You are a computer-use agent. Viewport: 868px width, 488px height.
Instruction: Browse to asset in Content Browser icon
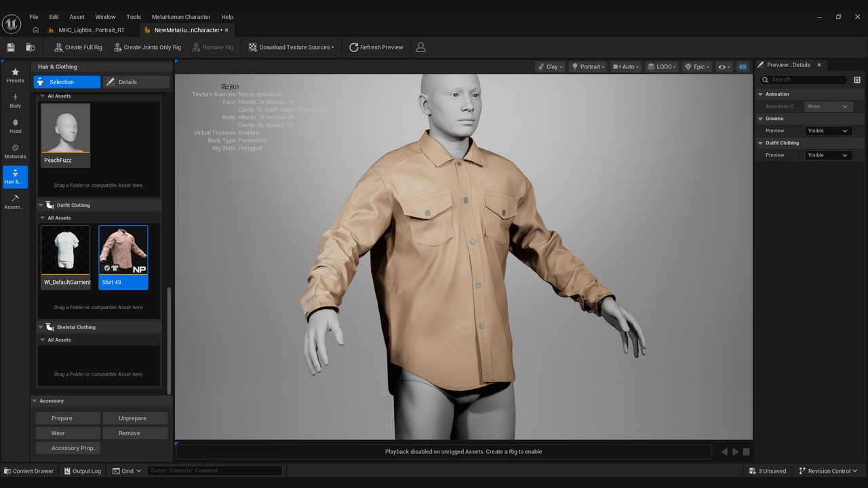pos(31,47)
